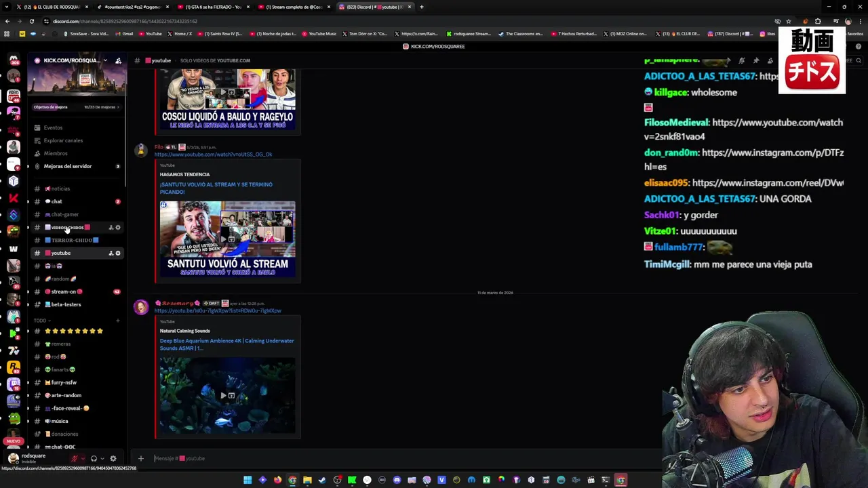Open settings gear for videos-chidos channel
The height and width of the screenshot is (488, 868).
[118, 227]
